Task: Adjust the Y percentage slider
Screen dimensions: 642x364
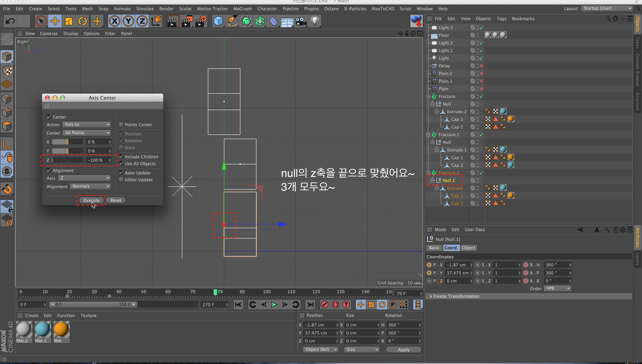Action: coord(67,151)
